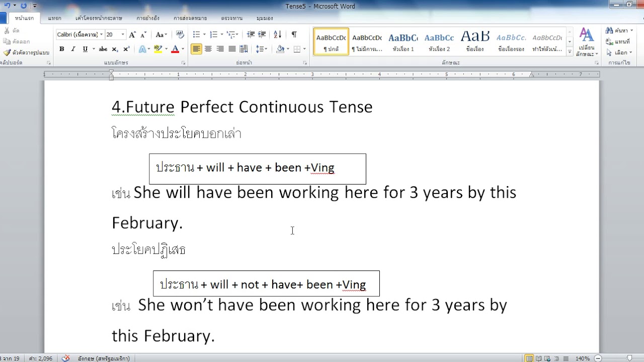Viewport: 644px width, 362px height.
Task: Open the Insert (แทรก) ribbon tab
Action: [x=54, y=18]
